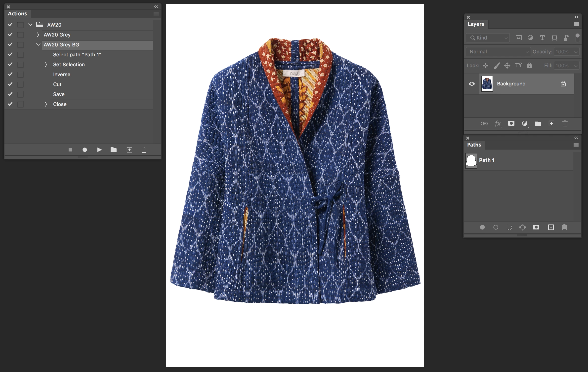Select the Path 1 thumbnail
The width and height of the screenshot is (588, 372).
click(x=471, y=160)
